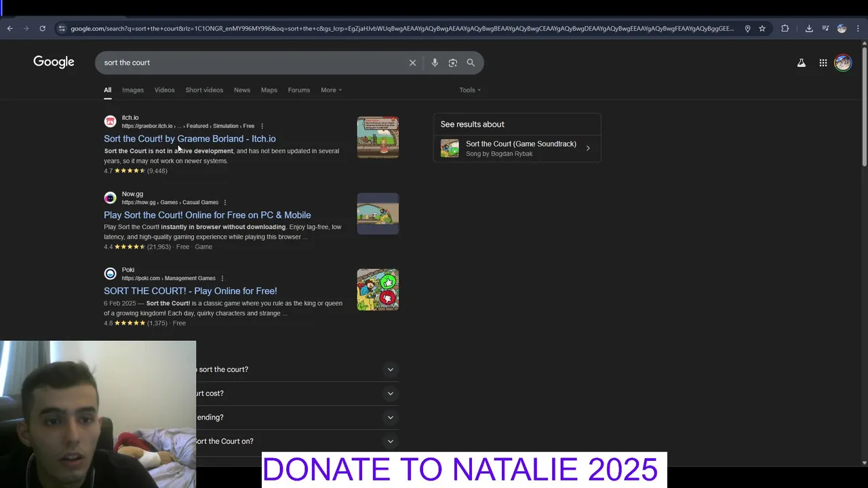
Task: Click the soundtrack album thumbnail
Action: point(450,148)
